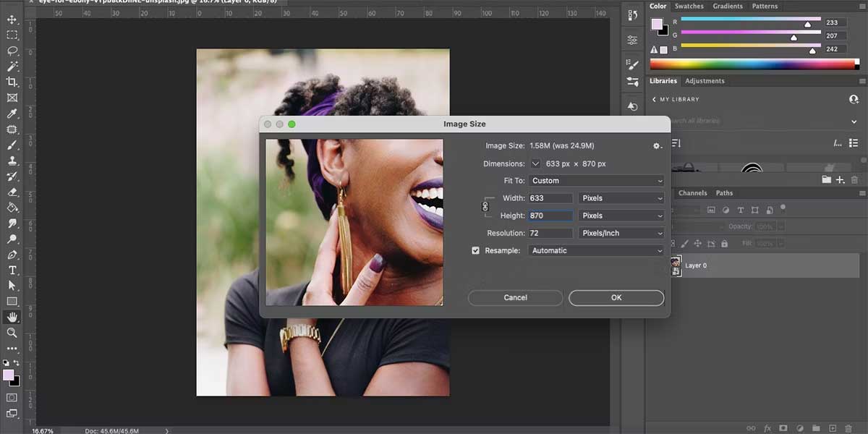Viewport: 868px width, 434px height.
Task: Toggle the constrain proportions link icon
Action: click(485, 207)
